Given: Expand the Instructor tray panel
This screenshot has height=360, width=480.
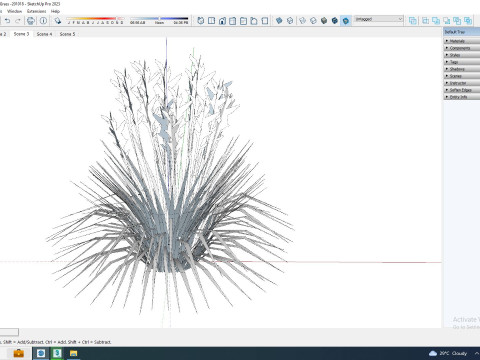Looking at the screenshot, I should pyautogui.click(x=462, y=83).
